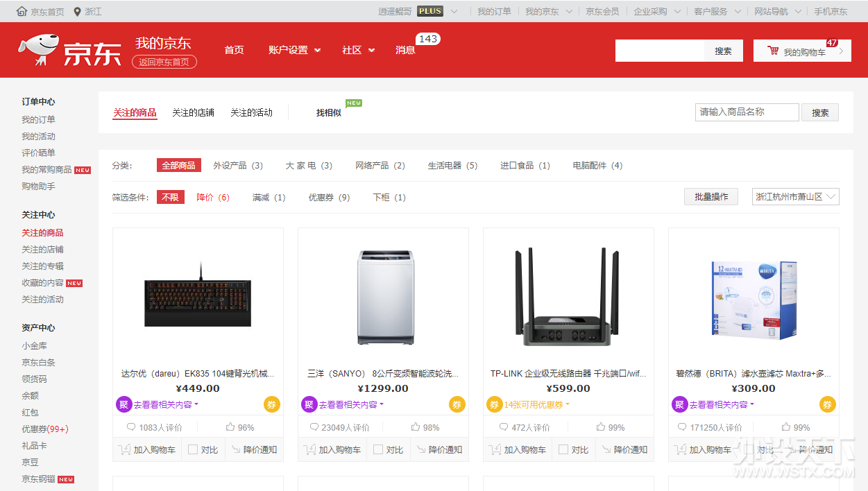The image size is (868, 491).
Task: Open the 浙江杭州市萧山区 region dropdown
Action: pyautogui.click(x=796, y=197)
